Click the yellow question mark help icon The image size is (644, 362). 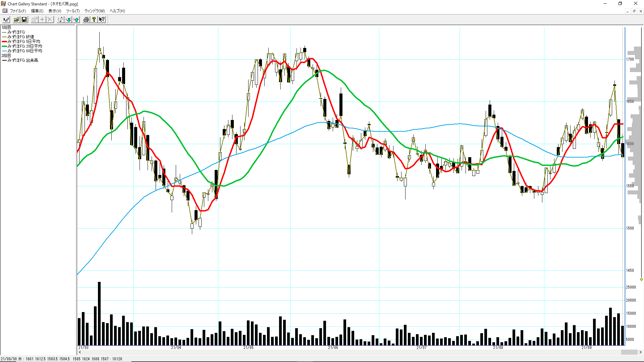coord(94,19)
